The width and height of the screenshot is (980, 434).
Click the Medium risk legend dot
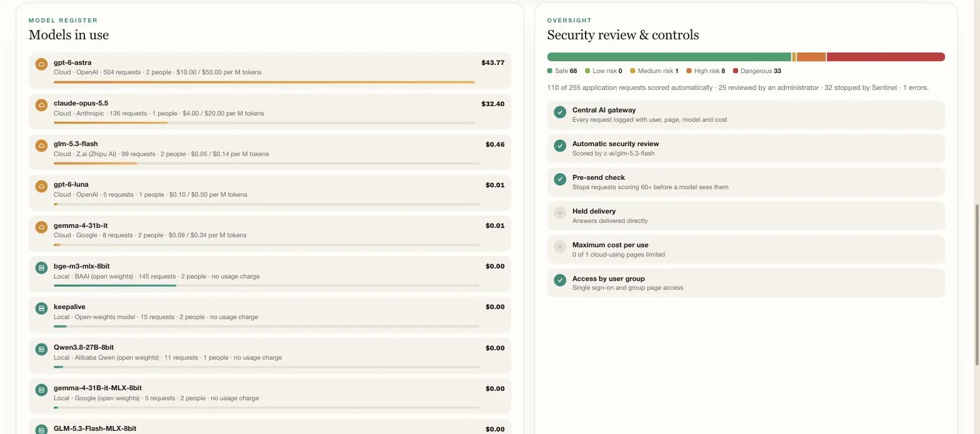(632, 71)
